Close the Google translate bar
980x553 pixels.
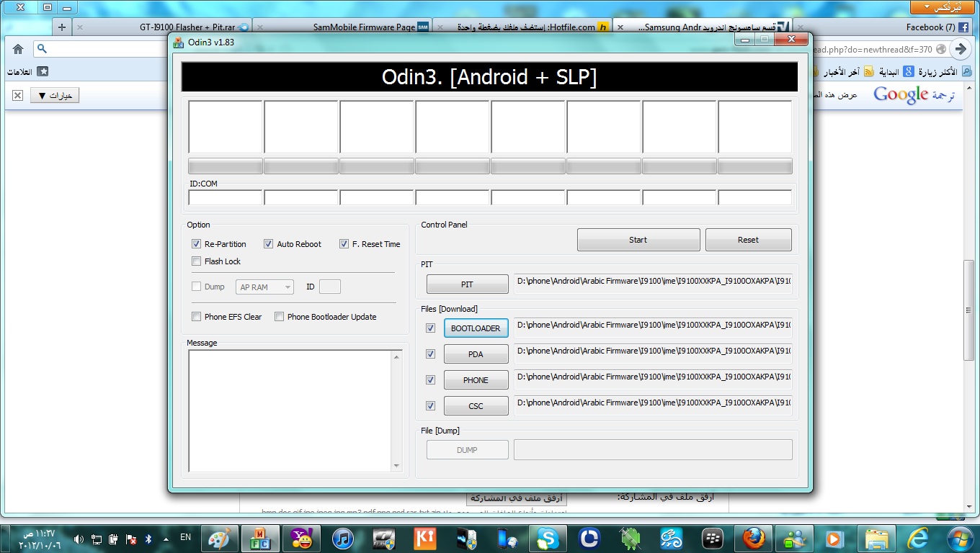coord(18,96)
